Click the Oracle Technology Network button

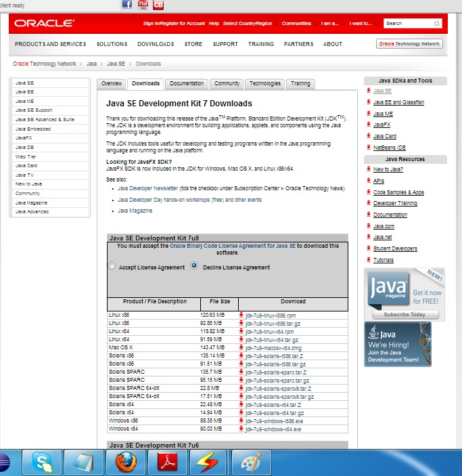click(409, 44)
